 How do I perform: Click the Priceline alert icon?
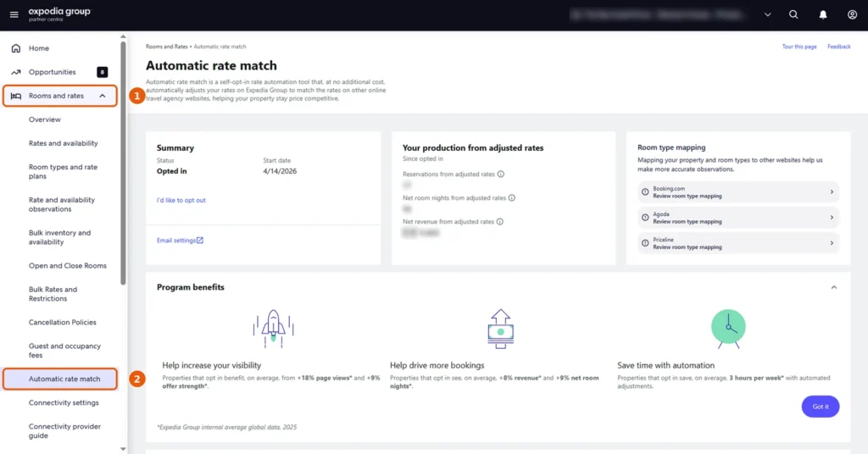point(645,243)
